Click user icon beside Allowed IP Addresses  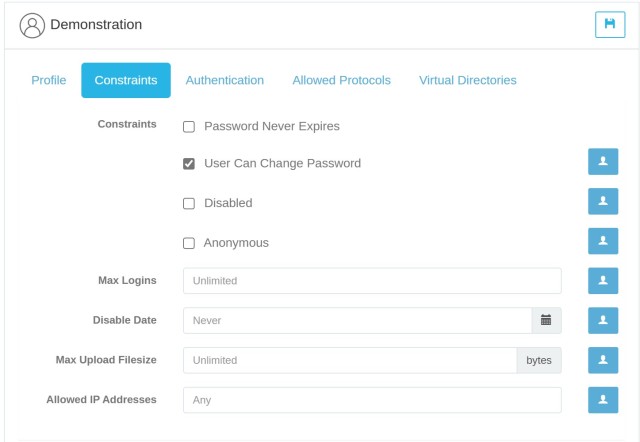(603, 400)
